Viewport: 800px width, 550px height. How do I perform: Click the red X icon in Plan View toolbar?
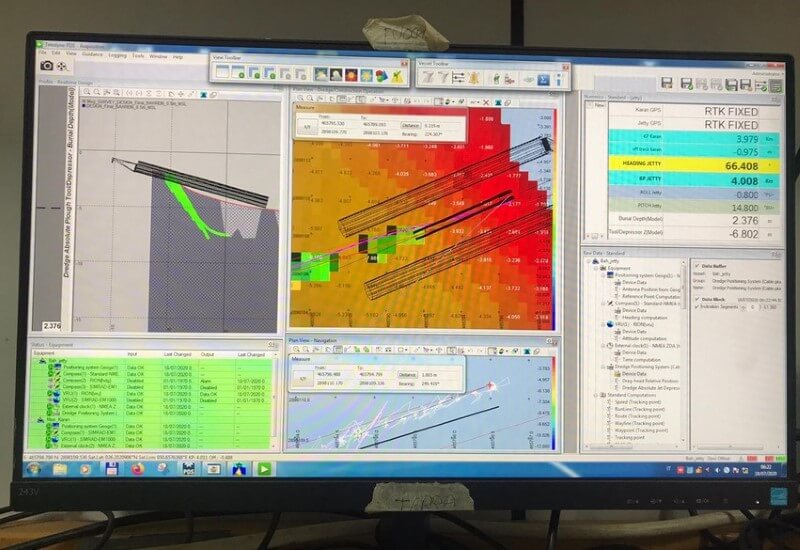click(486, 103)
